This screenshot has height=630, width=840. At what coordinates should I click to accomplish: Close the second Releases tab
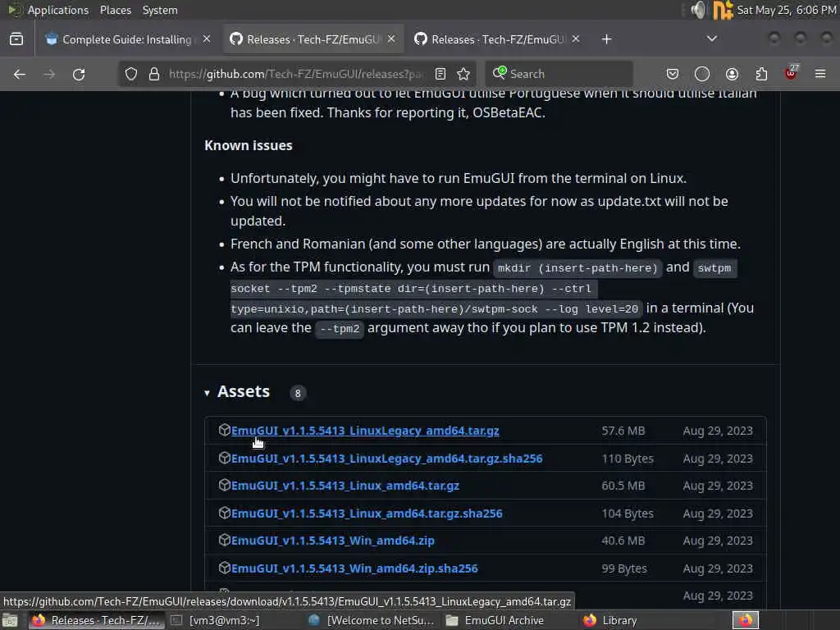click(x=391, y=39)
